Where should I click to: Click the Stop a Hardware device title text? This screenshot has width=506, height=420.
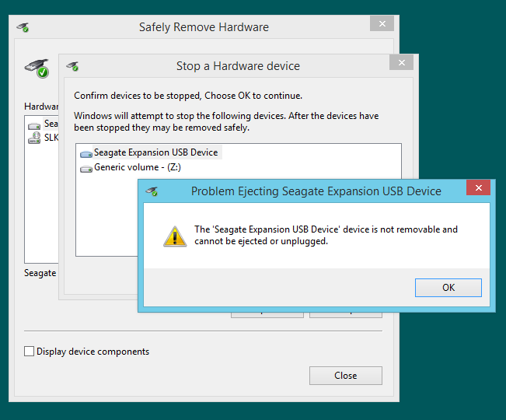click(238, 66)
